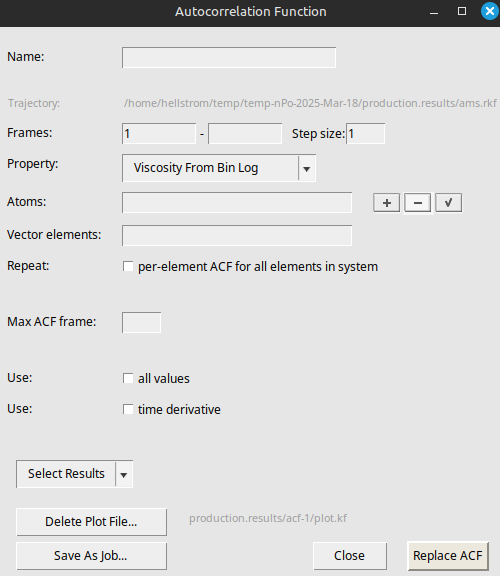Viewport: 500px width, 576px height.
Task: Click the minus button next to Atoms
Action: click(418, 203)
